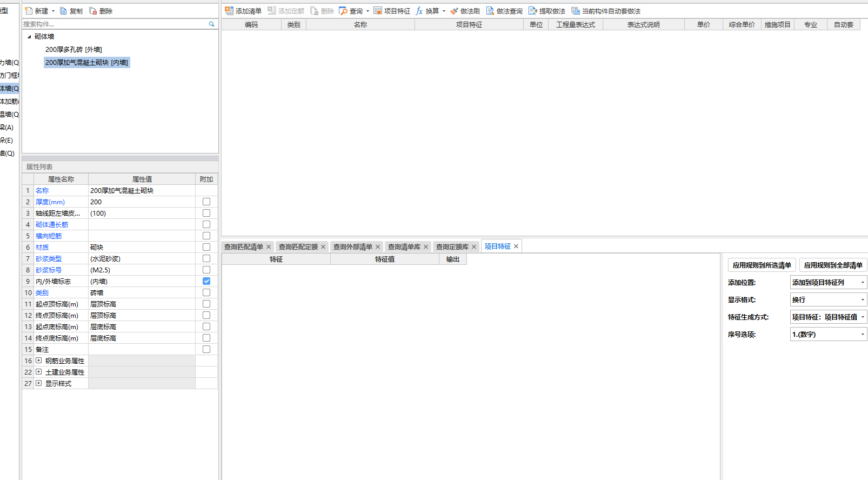The height and width of the screenshot is (480, 868).
Task: Click the 提取做法 toolbar icon
Action: (x=533, y=11)
